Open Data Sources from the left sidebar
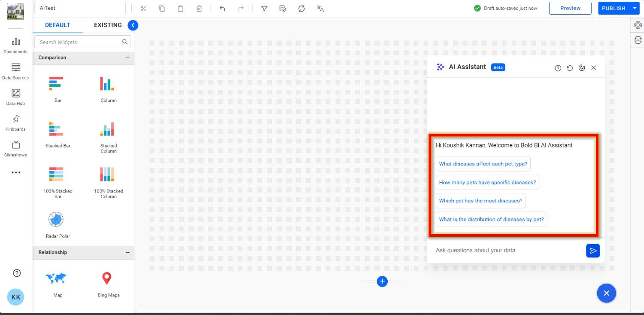644x315 pixels. [x=16, y=71]
